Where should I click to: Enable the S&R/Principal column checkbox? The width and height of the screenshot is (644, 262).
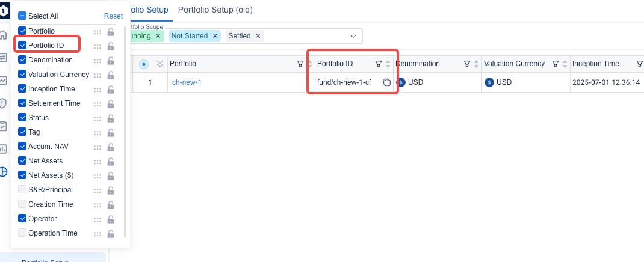pyautogui.click(x=22, y=190)
